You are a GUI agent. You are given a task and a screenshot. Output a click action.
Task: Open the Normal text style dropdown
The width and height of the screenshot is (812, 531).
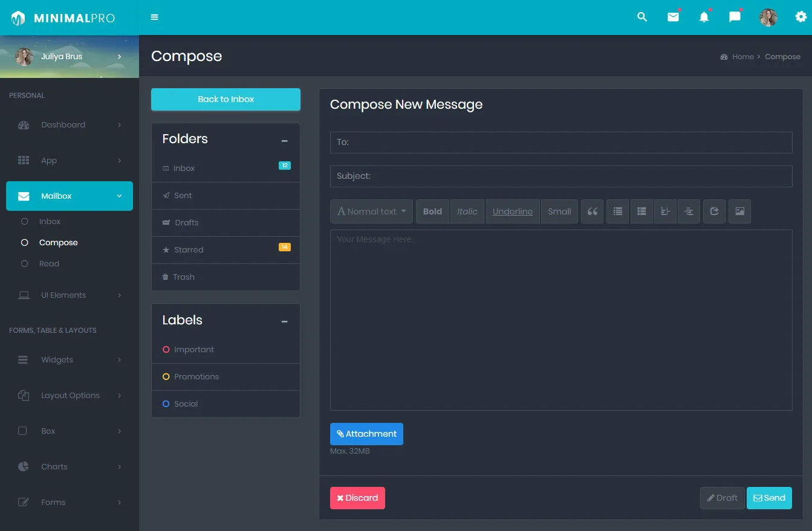pyautogui.click(x=371, y=211)
